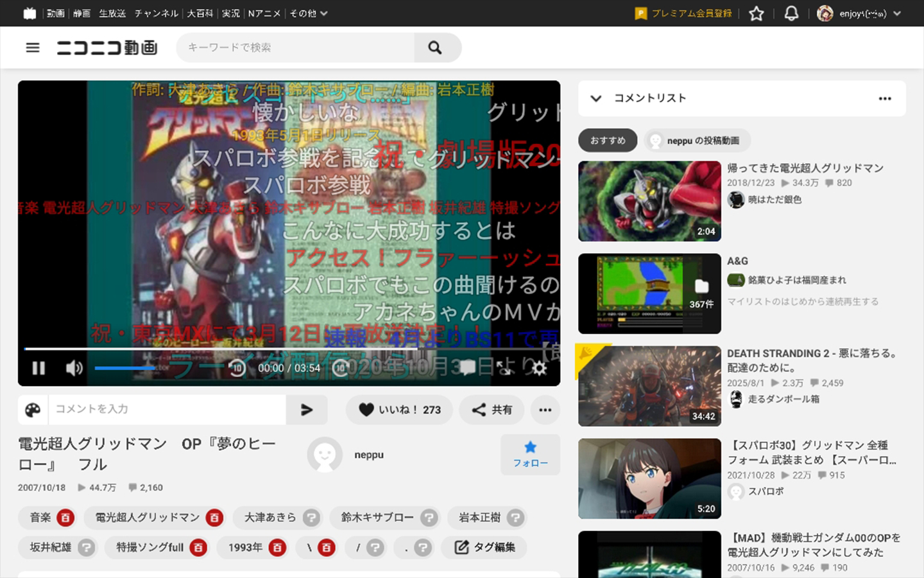Open 動画 in top navigation
924x578 pixels.
pos(56,13)
